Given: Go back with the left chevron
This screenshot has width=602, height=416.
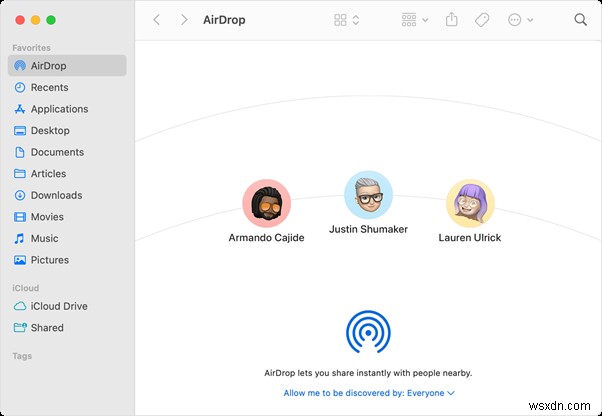Looking at the screenshot, I should click(156, 20).
